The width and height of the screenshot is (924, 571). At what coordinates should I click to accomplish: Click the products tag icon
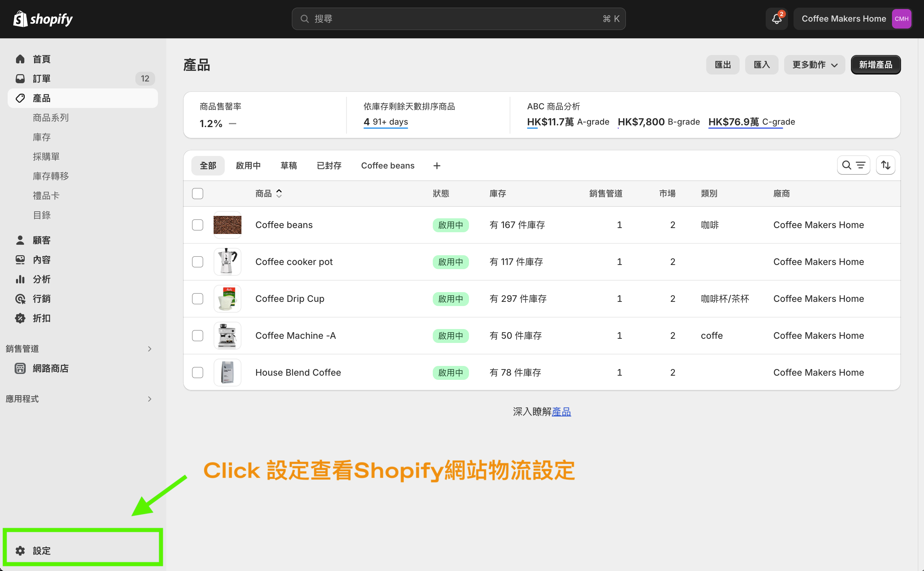(x=20, y=98)
